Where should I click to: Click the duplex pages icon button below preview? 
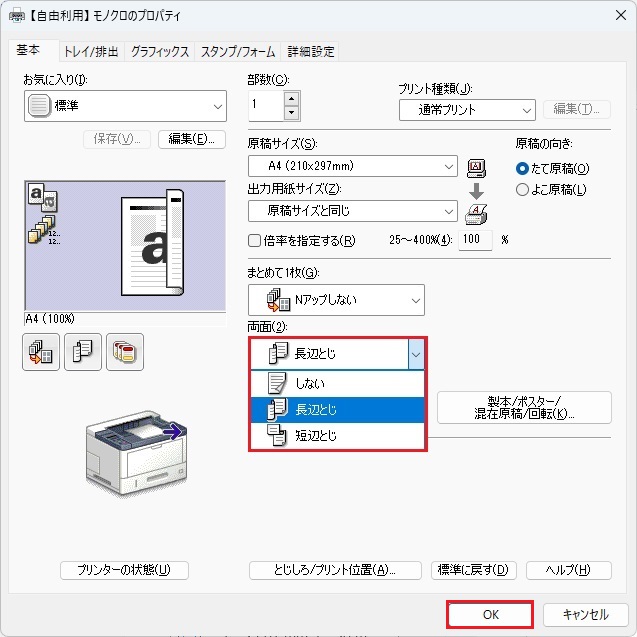83,352
